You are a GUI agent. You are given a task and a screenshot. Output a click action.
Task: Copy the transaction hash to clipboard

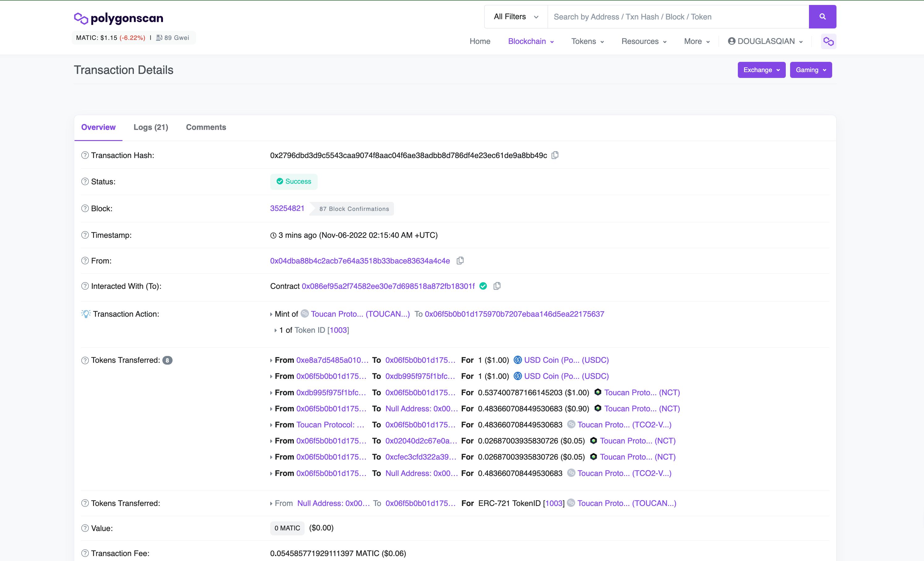point(555,155)
